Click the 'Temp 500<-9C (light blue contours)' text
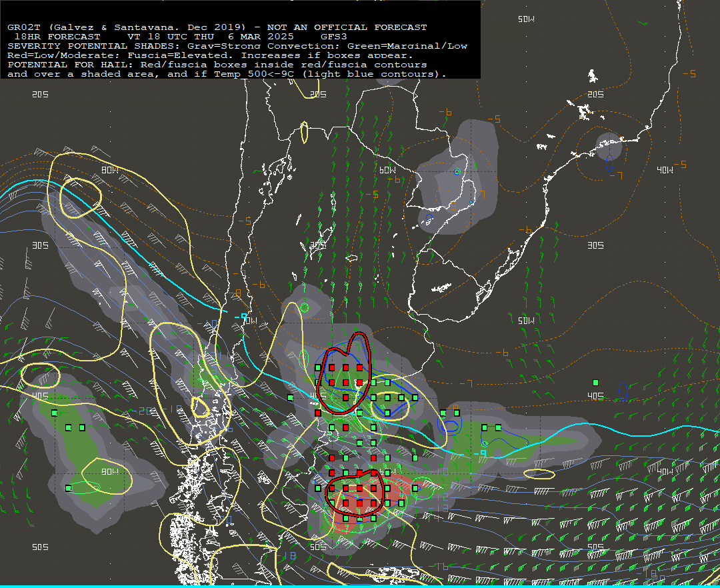Screen dimensions: 720x588 point(330,74)
